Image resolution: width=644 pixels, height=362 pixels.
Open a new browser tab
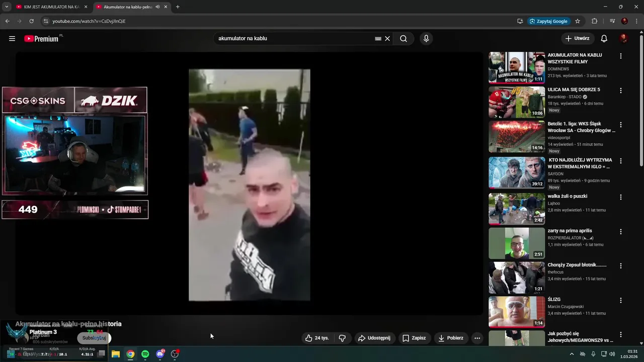[178, 7]
